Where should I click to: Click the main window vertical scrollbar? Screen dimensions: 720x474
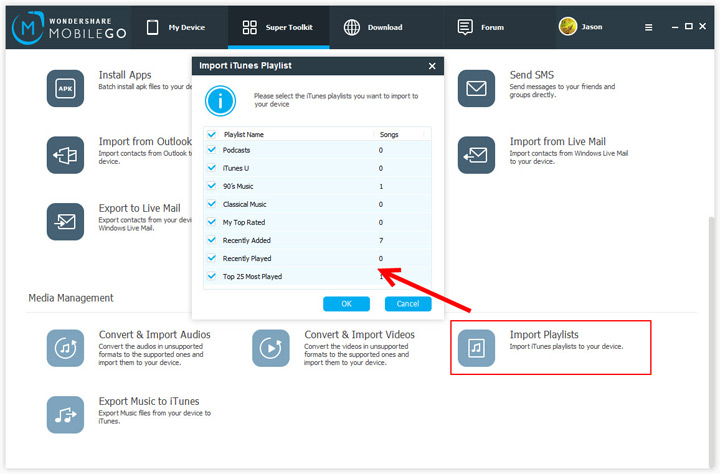pos(712,340)
